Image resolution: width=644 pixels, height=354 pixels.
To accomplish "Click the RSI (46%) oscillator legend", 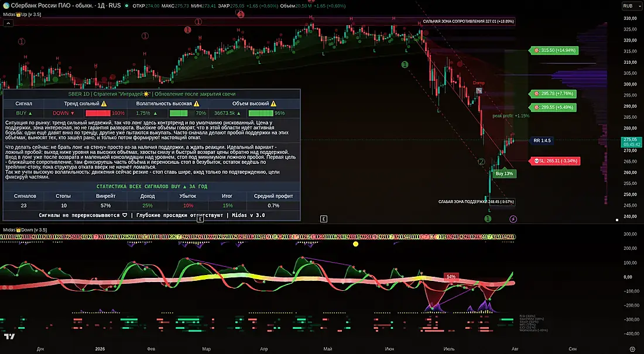I will pos(527,316).
